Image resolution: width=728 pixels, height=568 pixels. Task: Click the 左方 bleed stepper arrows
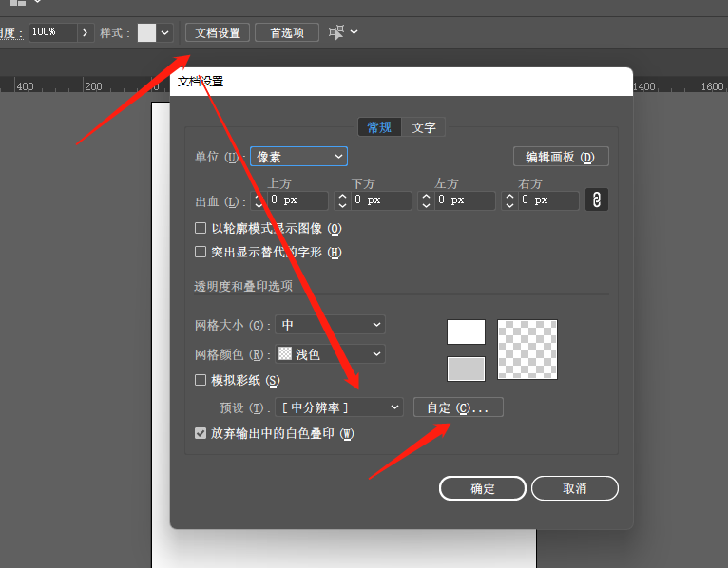tap(426, 200)
